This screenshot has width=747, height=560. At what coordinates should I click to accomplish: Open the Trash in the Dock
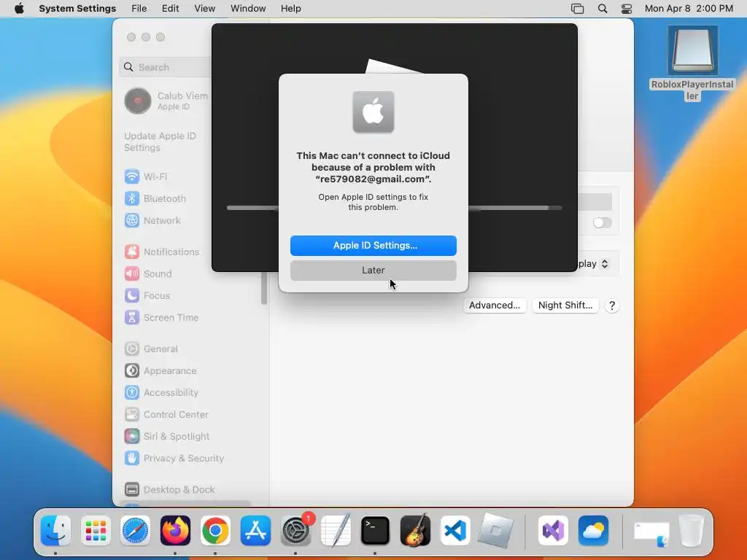691,531
